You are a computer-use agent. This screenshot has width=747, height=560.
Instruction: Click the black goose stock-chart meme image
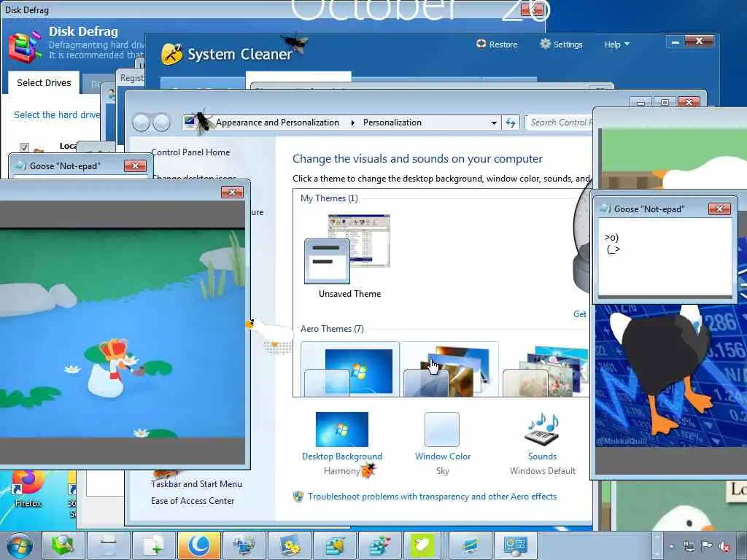671,376
